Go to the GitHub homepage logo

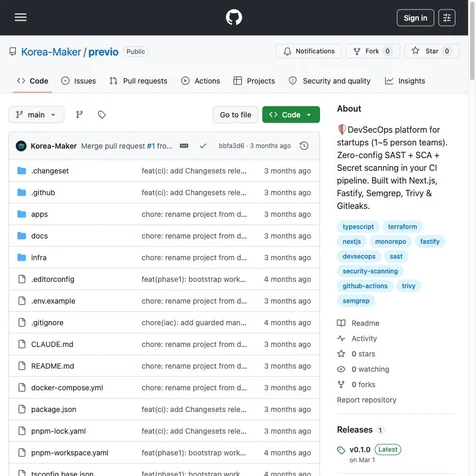click(234, 17)
